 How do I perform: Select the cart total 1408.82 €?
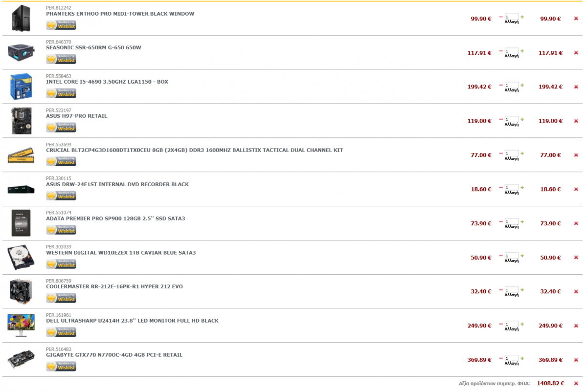coord(550,384)
